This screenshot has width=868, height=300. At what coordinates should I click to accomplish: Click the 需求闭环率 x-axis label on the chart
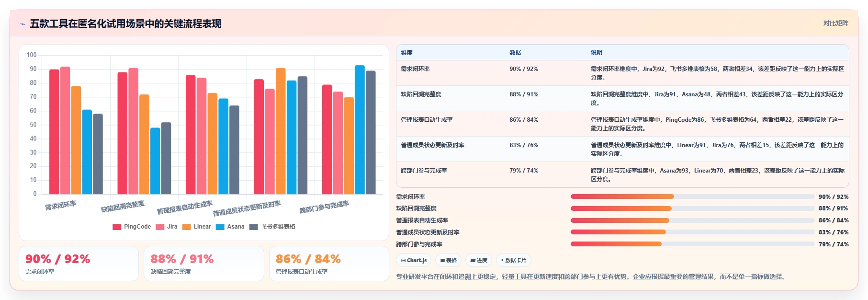(61, 206)
